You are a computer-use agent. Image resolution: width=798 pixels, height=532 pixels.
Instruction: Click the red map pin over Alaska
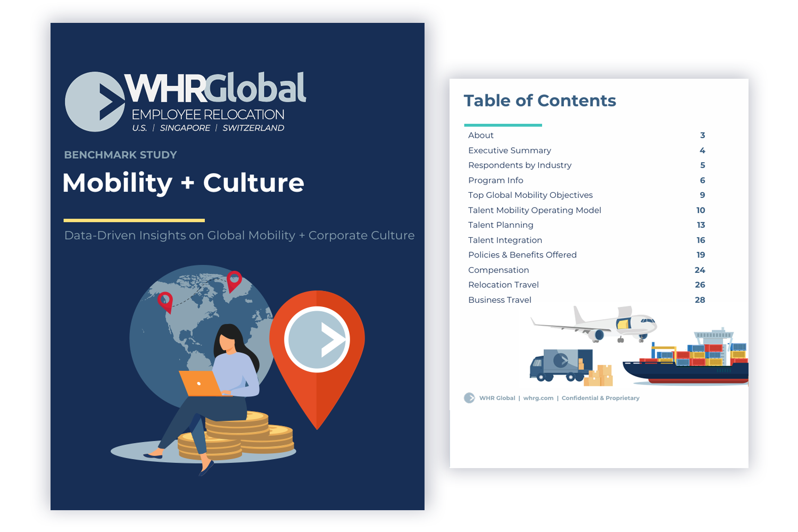[165, 302]
